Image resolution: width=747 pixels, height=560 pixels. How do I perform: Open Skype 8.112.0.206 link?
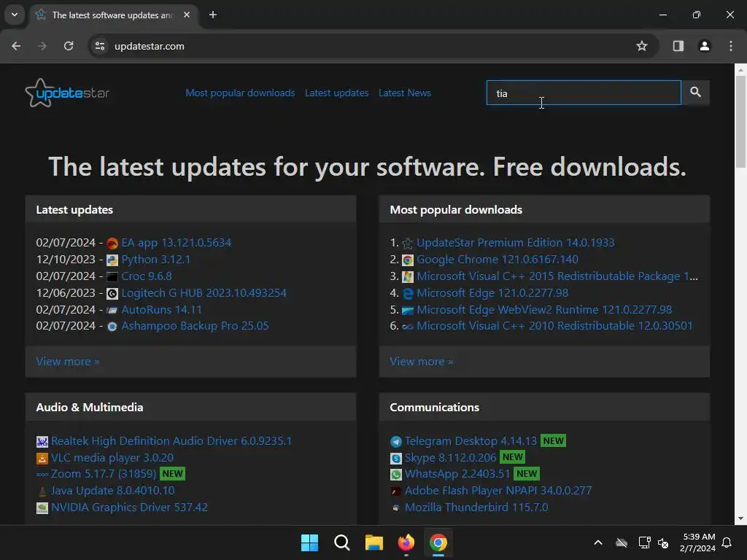click(x=450, y=457)
